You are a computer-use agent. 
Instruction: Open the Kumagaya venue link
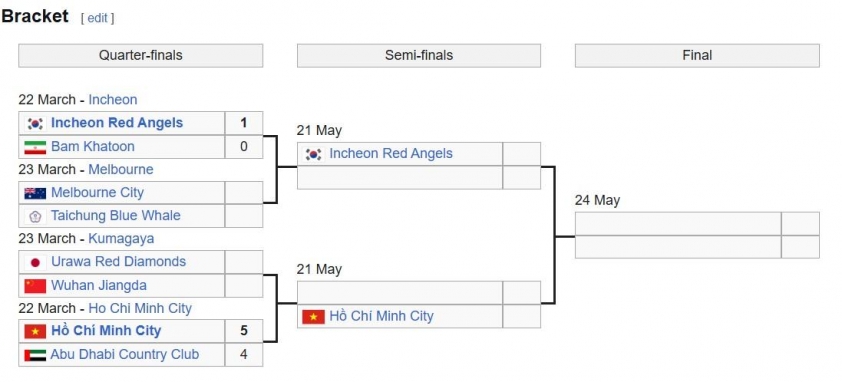pos(121,239)
